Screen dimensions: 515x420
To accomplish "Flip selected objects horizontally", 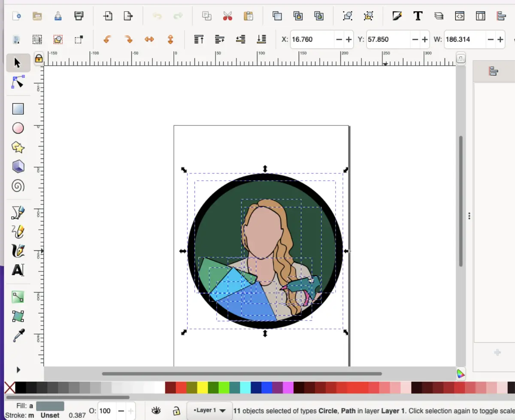I will click(x=149, y=40).
